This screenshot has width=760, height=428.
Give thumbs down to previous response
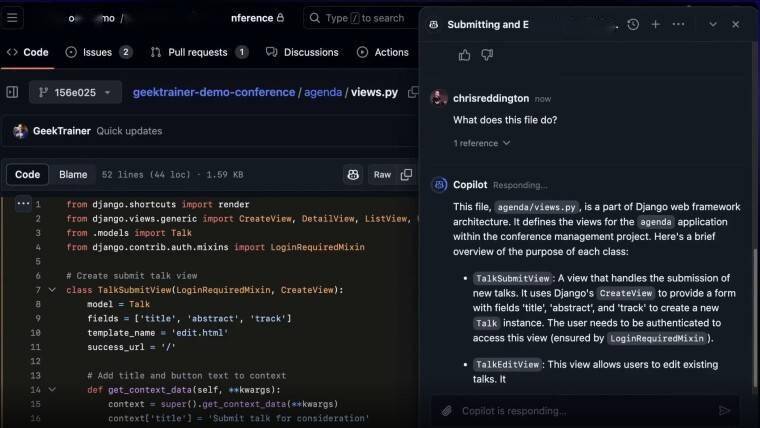(x=487, y=55)
